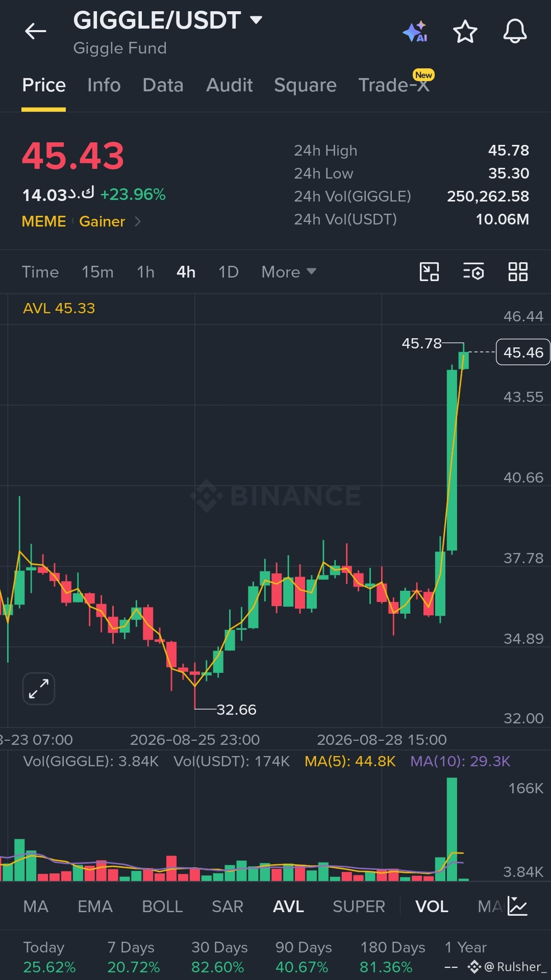Select the 4h timeframe
Image resolution: width=551 pixels, height=980 pixels.
186,272
